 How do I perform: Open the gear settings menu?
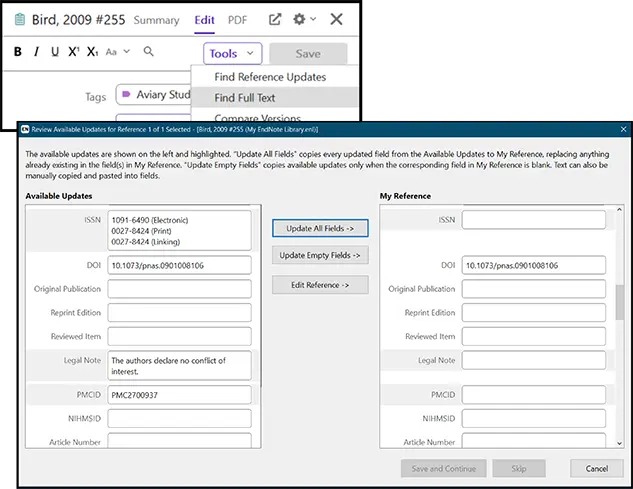pos(300,19)
